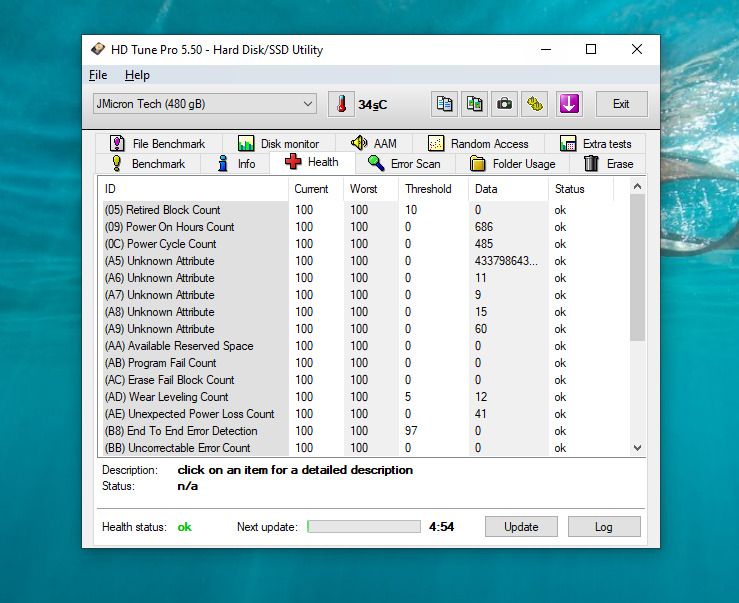Switch to the Folder Usage tab

[513, 164]
